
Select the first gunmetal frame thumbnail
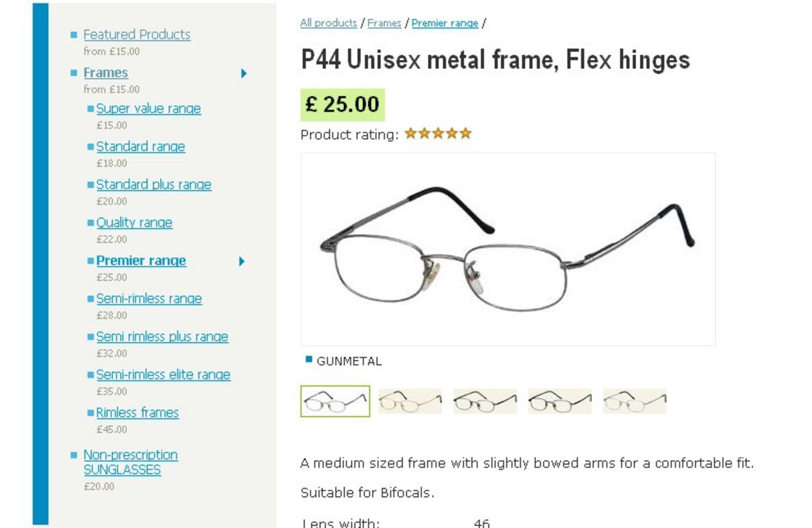335,401
